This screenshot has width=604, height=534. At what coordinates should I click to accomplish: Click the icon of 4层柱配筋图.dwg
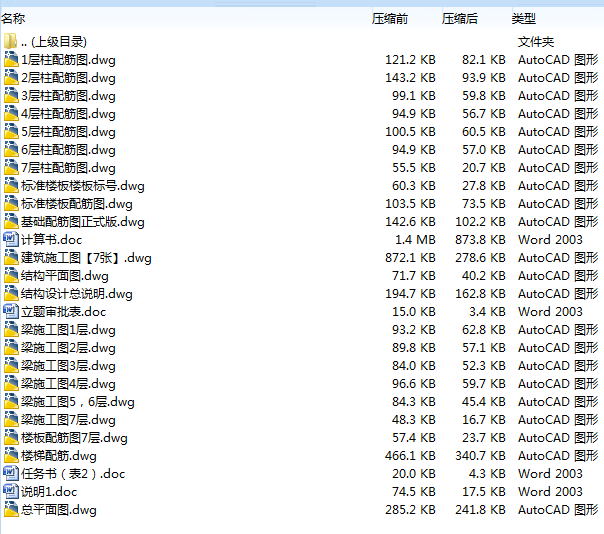[11, 114]
